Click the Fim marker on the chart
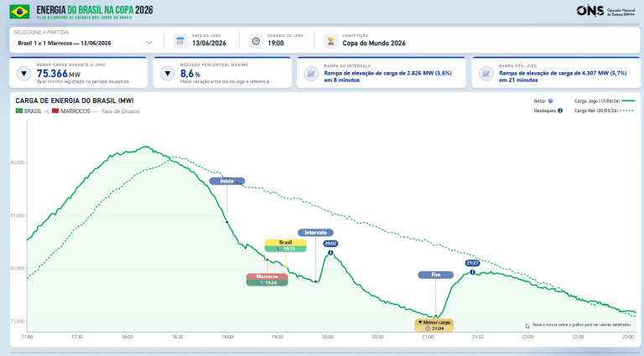Viewport: 644px width, 356px height. [x=436, y=275]
